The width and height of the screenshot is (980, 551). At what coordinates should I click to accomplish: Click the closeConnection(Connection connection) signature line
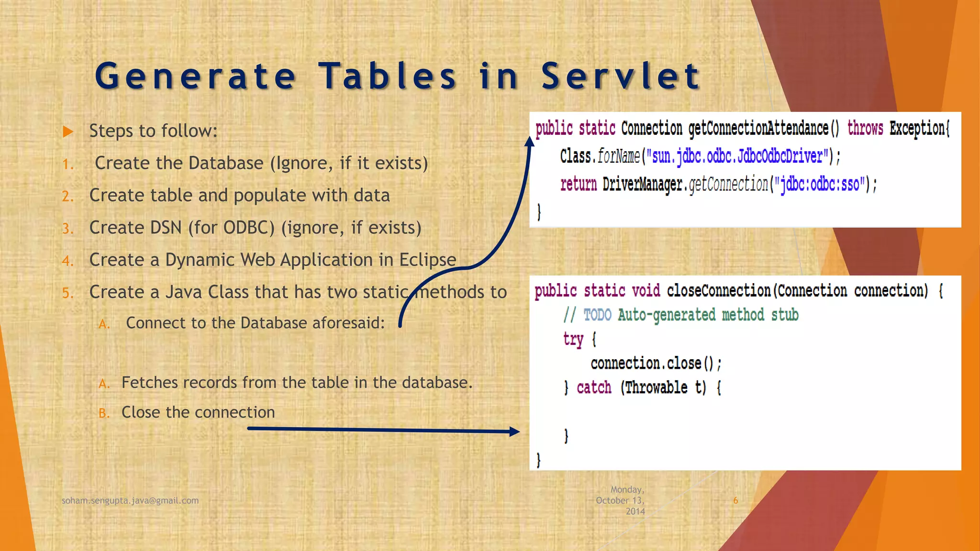pyautogui.click(x=739, y=291)
